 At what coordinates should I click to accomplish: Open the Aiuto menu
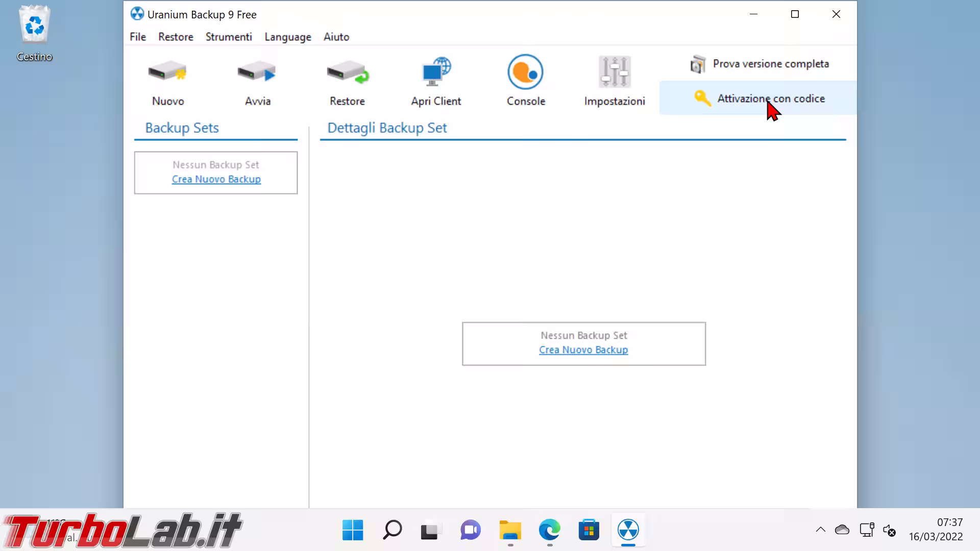tap(336, 37)
